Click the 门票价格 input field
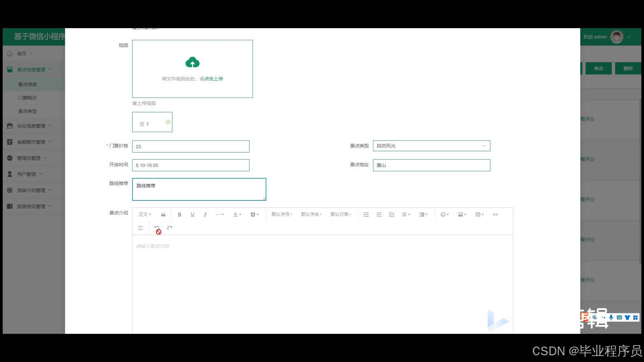The width and height of the screenshot is (644, 362). [191, 146]
